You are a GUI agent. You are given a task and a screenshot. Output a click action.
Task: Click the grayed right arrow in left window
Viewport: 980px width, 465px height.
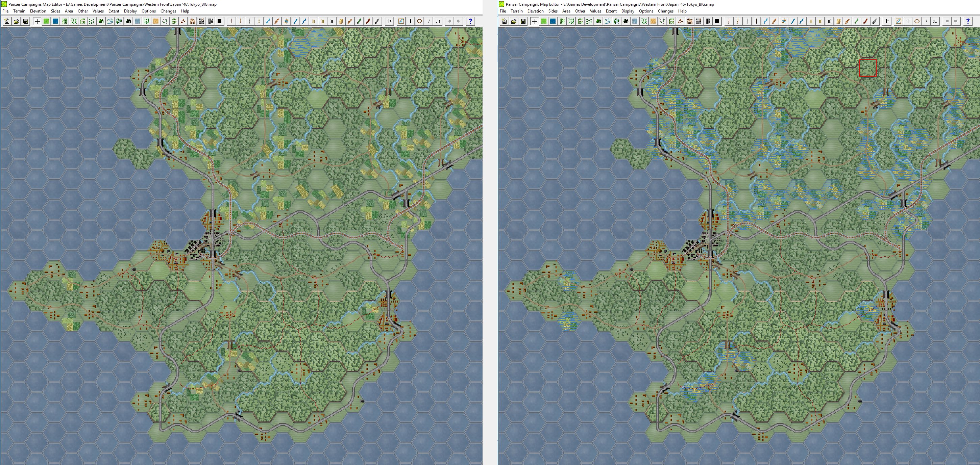click(459, 21)
